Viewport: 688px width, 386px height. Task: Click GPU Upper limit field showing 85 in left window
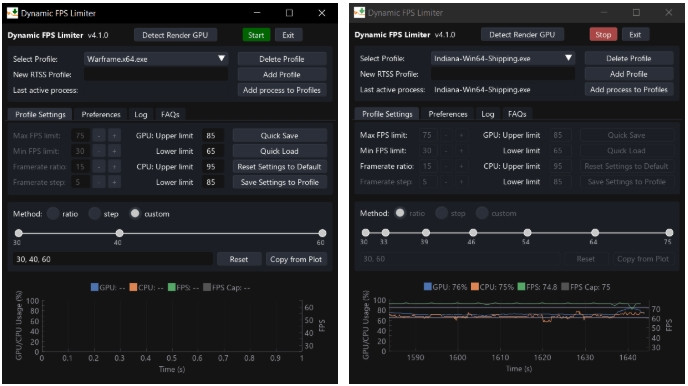(213, 136)
